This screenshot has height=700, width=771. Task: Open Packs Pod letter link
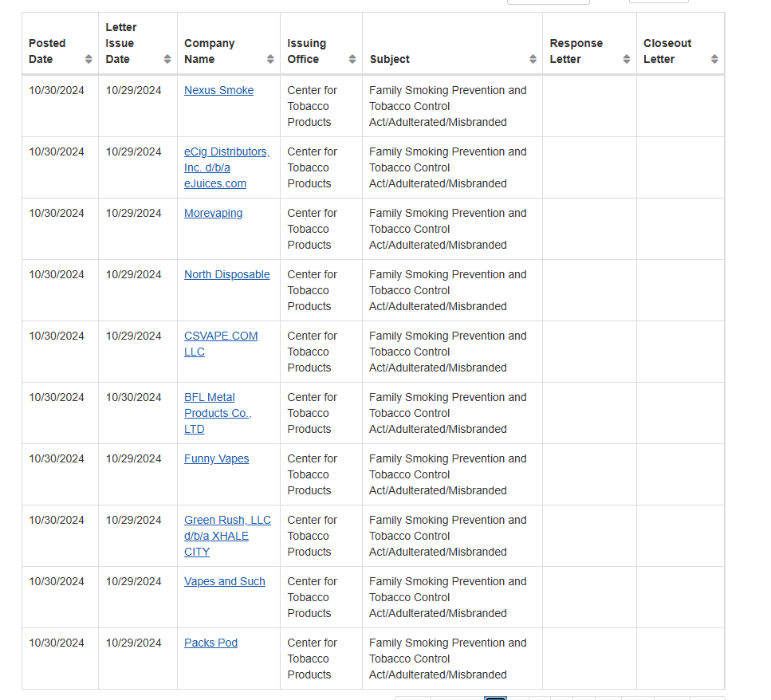(211, 643)
